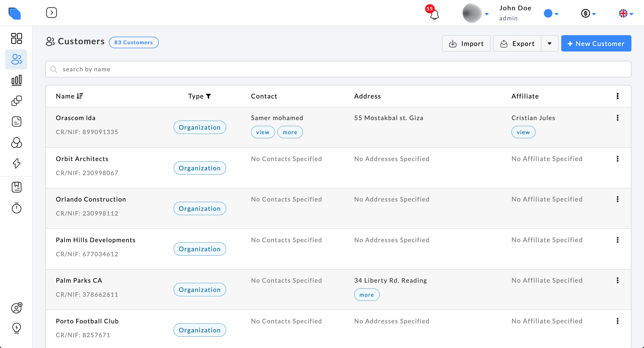
Task: Expand the currency dollar dropdown
Action: [588, 14]
